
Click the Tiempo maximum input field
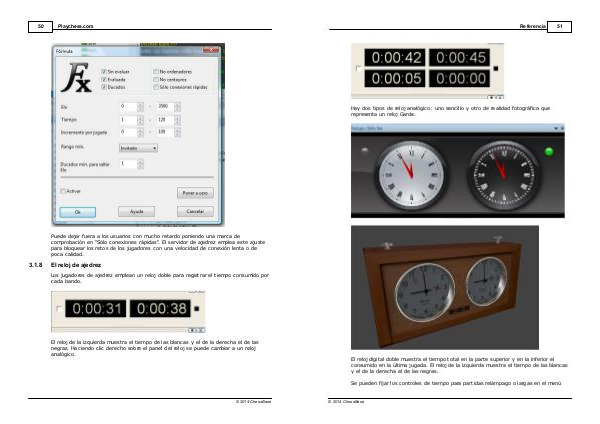tap(166, 118)
